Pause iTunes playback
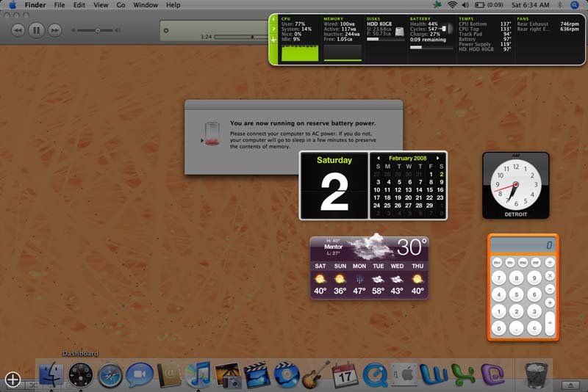Viewport: 588px width, 392px height. click(36, 30)
